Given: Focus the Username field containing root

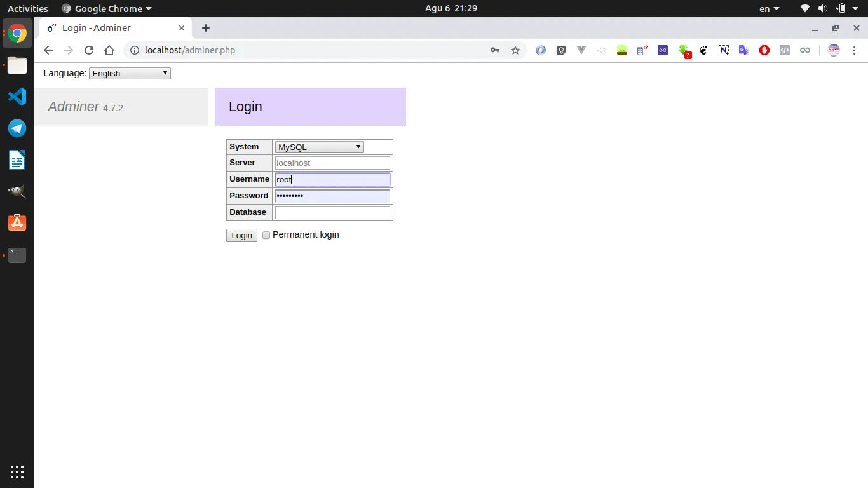Looking at the screenshot, I should 332,180.
